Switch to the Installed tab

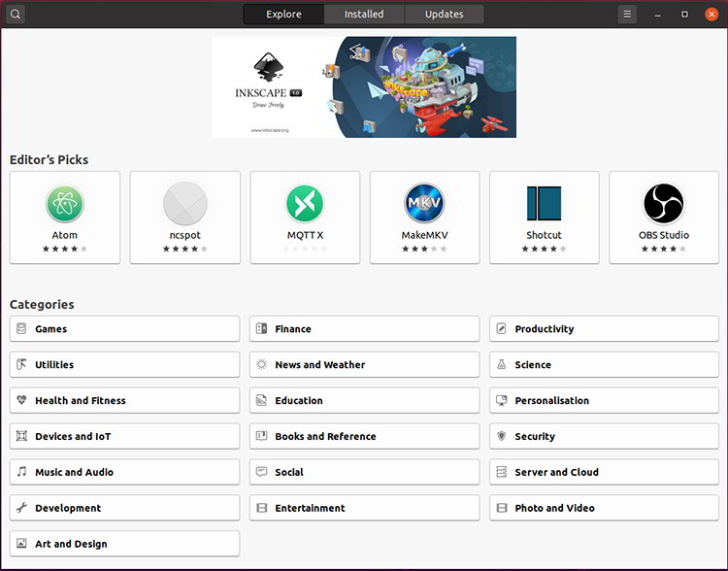pos(364,14)
